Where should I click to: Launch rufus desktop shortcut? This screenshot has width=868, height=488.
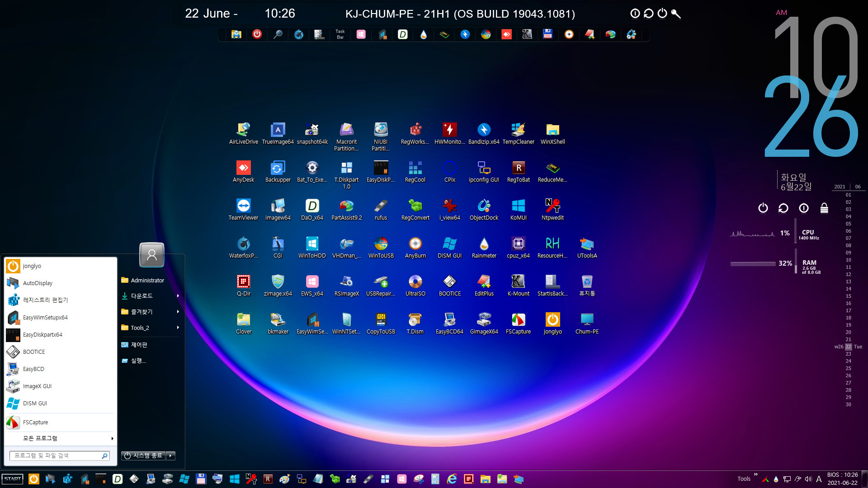tap(381, 210)
